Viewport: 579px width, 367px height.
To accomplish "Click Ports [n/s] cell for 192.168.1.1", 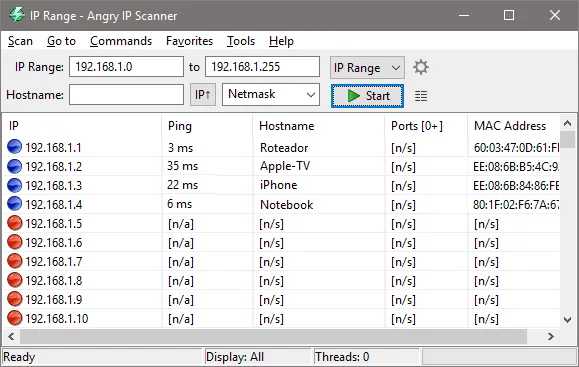I will click(403, 148).
